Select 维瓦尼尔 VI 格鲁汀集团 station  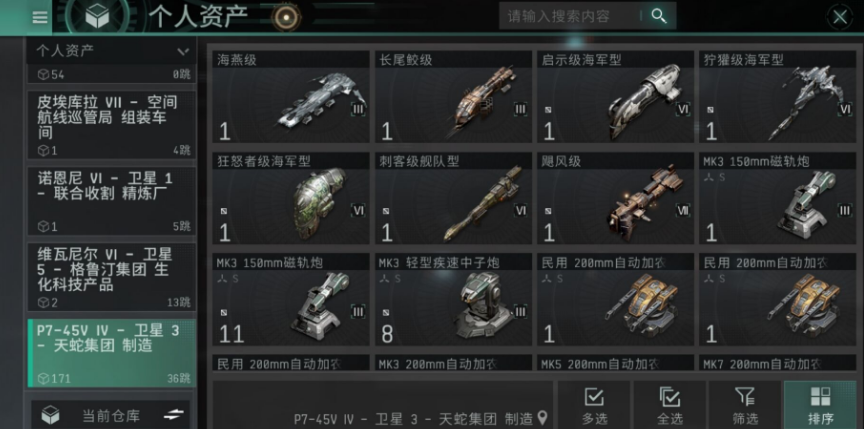(x=112, y=277)
